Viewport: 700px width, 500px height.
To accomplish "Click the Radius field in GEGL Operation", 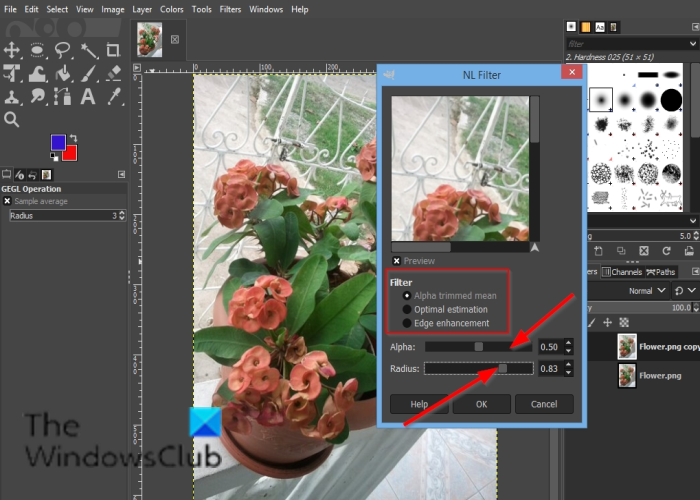I will [x=67, y=216].
